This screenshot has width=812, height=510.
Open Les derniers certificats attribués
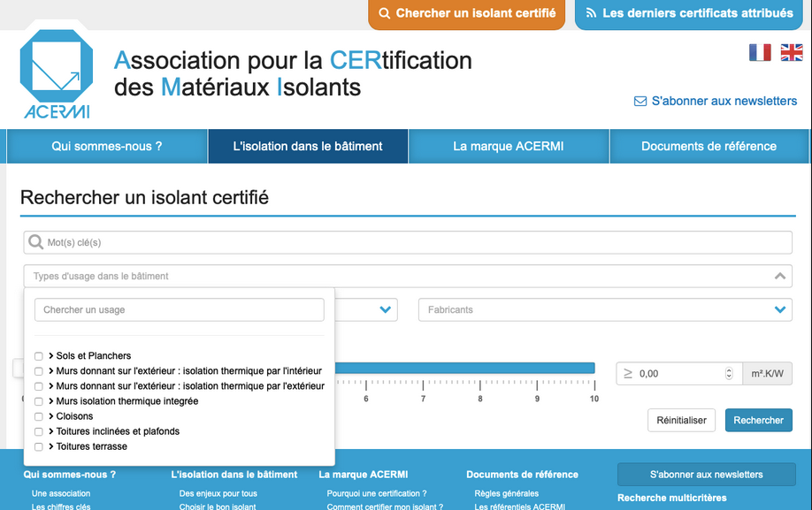[689, 14]
